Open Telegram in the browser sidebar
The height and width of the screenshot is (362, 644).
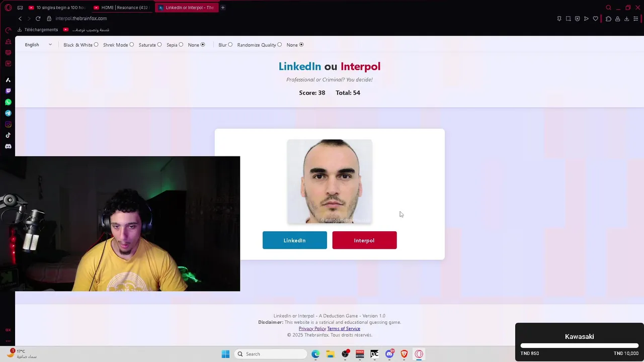pyautogui.click(x=8, y=113)
